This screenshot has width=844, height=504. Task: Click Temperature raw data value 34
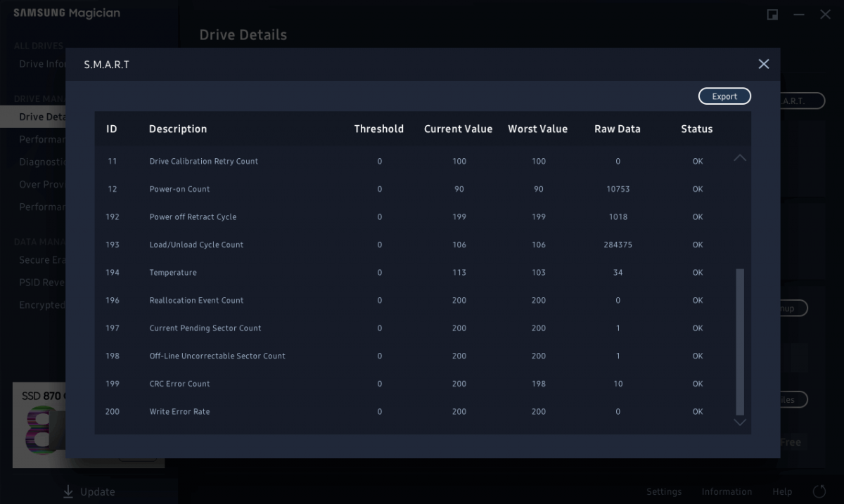tap(618, 273)
